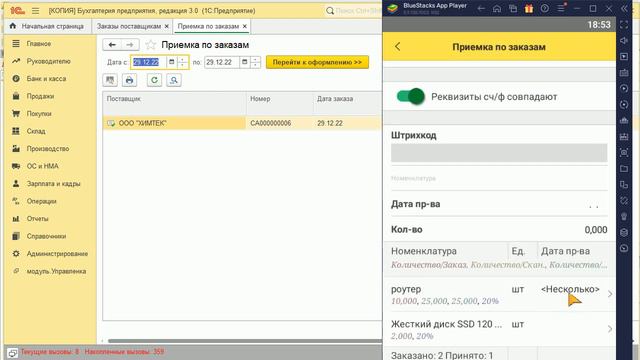
Task: Close the Приемка по заказам tab
Action: (244, 26)
